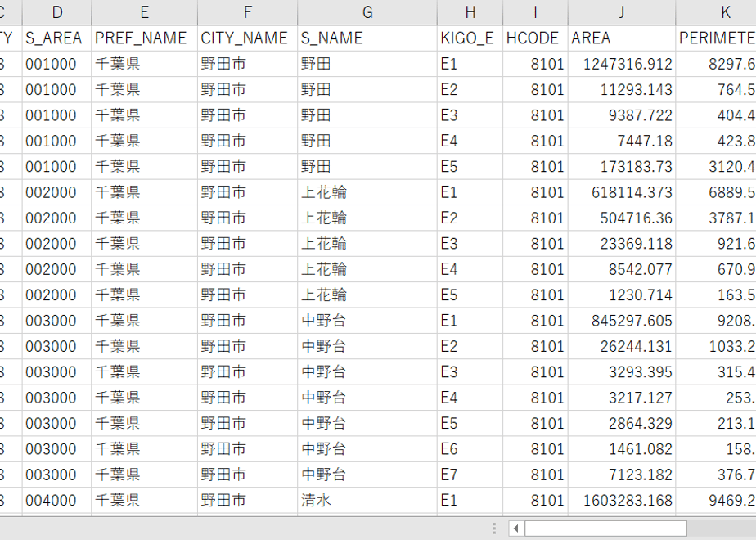Click the AREA cell with 1603283.168
Image resolution: width=756 pixels, height=540 pixels.
622,501
